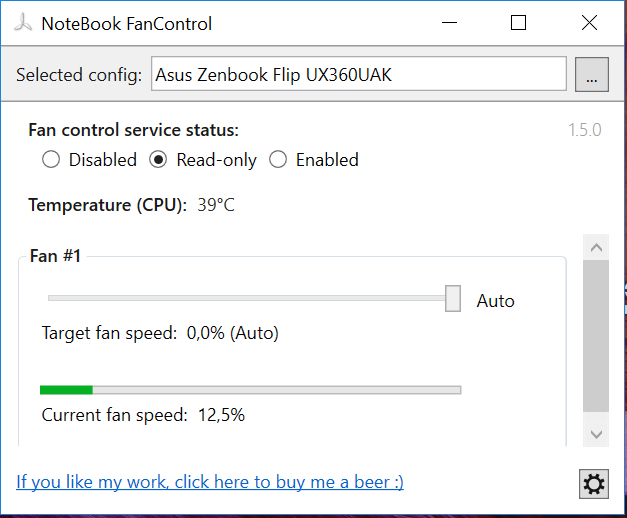
Task: Click the Auto label next to slider
Action: tap(495, 301)
